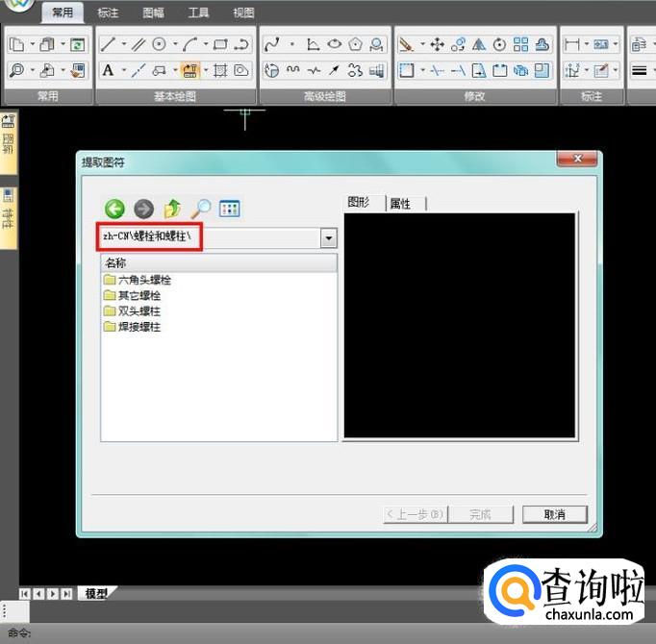Click the magnifier search icon in dialog

click(x=201, y=209)
